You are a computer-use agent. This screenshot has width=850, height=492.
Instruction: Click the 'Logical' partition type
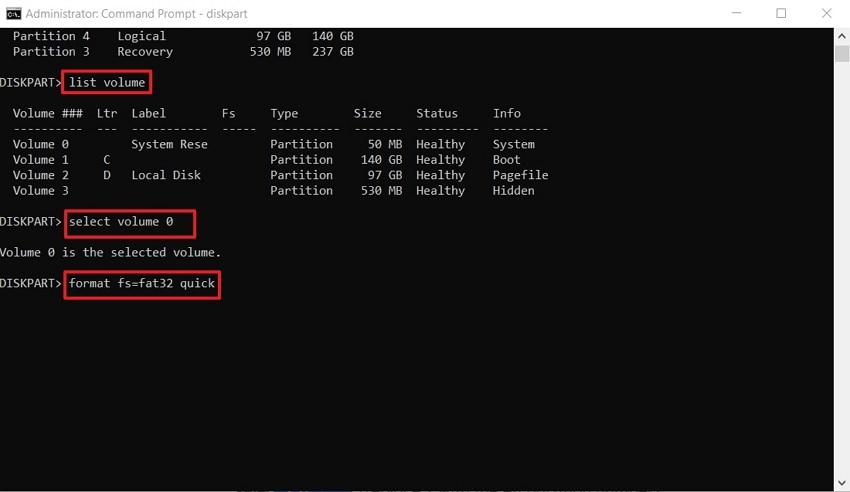pos(141,36)
